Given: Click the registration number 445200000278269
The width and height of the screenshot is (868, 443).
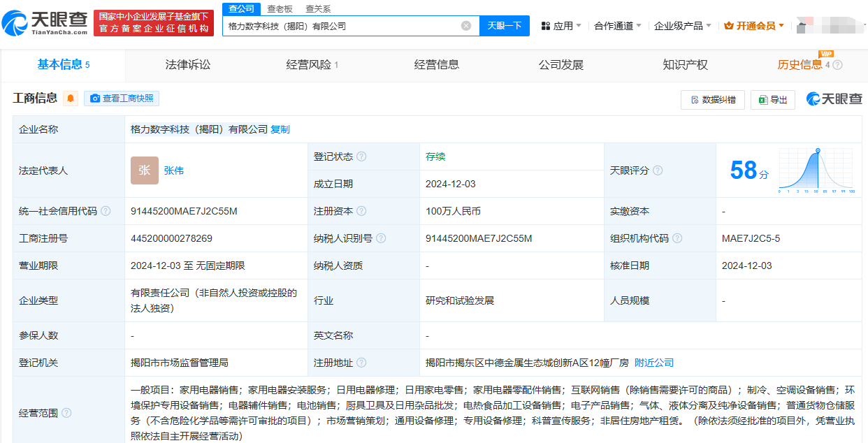Looking at the screenshot, I should pos(171,238).
